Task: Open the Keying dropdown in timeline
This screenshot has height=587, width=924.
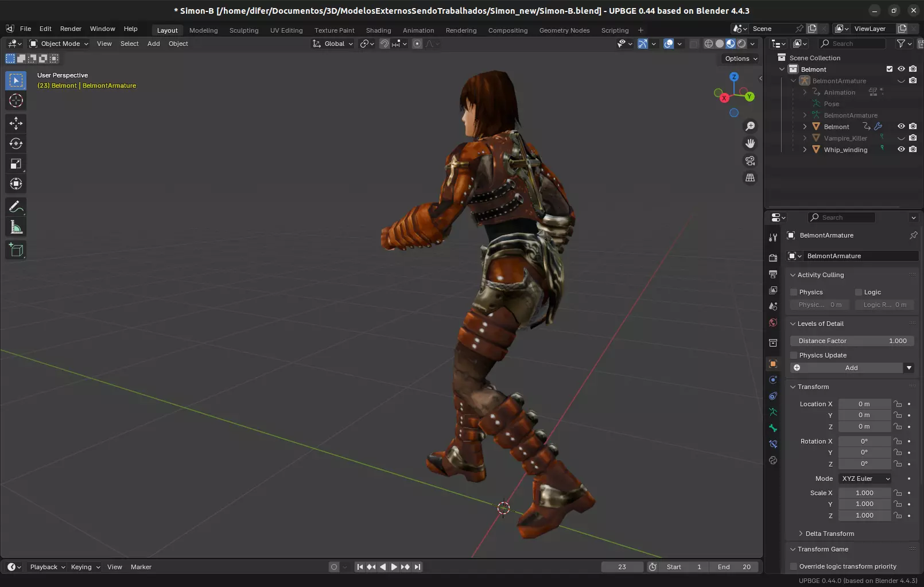Action: 85,567
